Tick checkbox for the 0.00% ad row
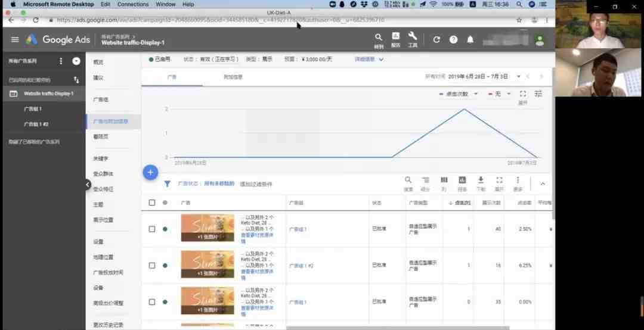This screenshot has height=330, width=644. pos(152,302)
